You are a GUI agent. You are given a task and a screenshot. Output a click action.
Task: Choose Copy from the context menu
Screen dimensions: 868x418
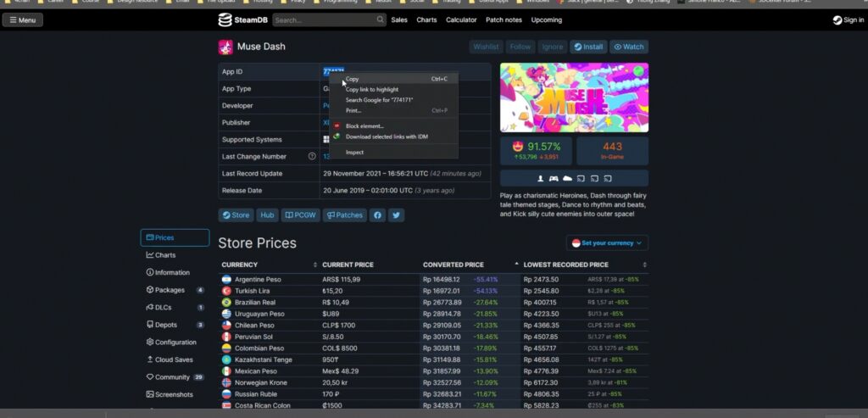[393, 79]
